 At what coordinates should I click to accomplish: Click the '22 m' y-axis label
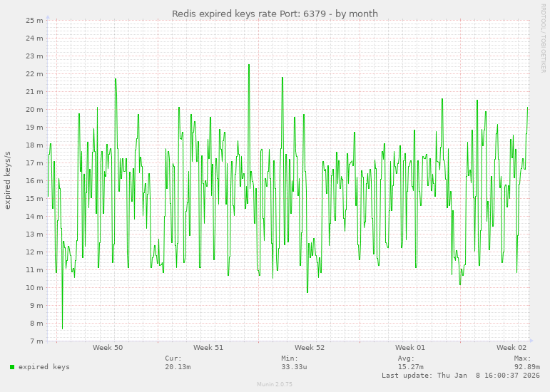point(34,74)
